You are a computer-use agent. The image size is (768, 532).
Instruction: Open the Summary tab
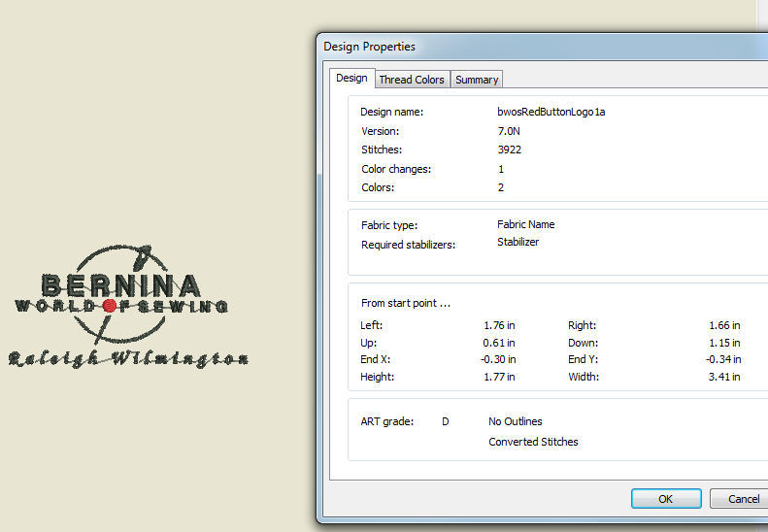477,80
